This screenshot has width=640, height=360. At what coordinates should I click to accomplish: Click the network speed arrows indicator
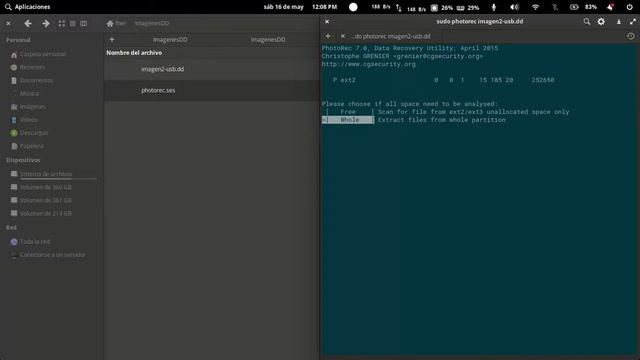(399, 7)
